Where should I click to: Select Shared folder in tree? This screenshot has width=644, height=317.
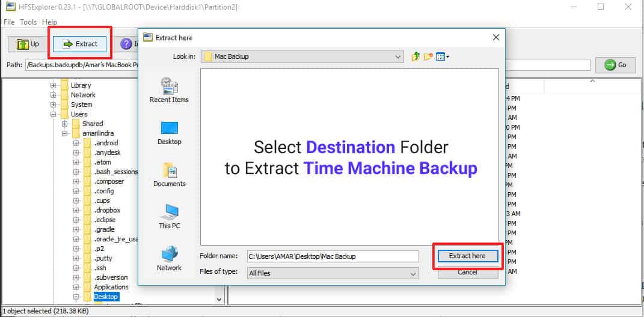point(93,124)
